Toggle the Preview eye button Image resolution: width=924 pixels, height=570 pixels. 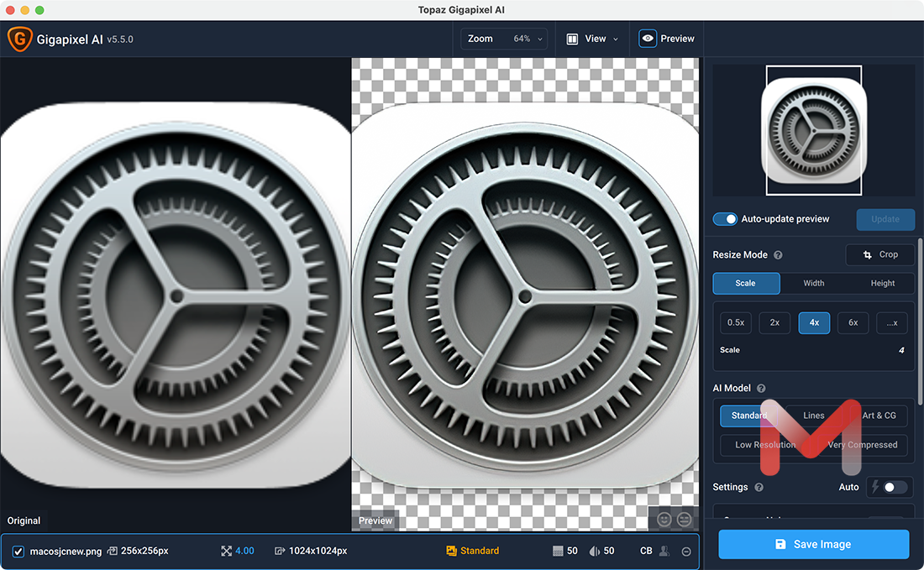point(647,39)
